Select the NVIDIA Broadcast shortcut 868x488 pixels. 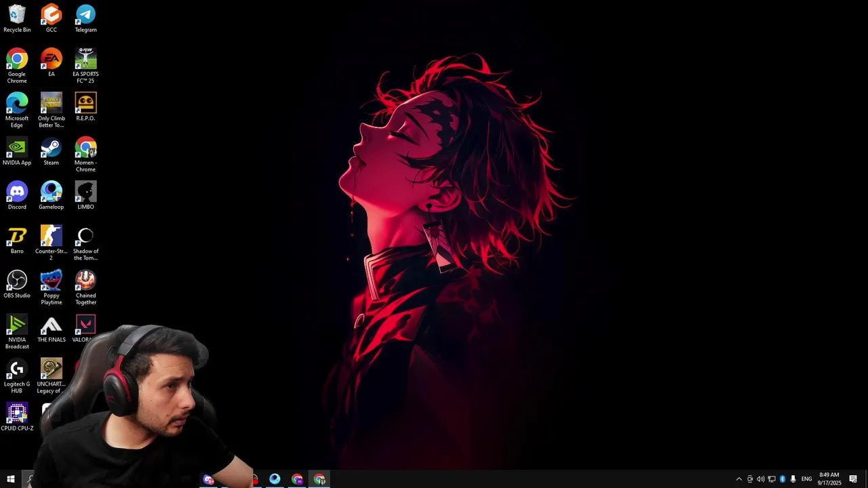coord(17,332)
